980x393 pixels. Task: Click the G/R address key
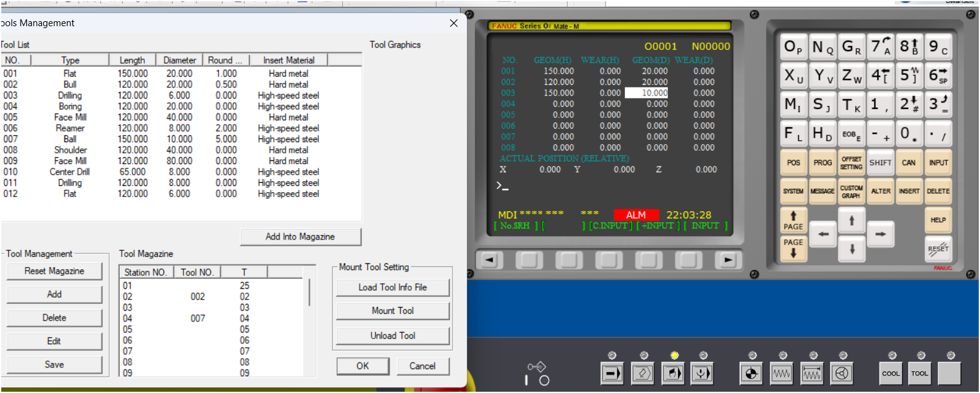tap(851, 47)
